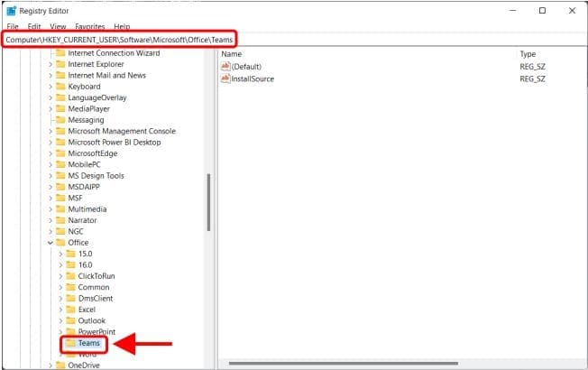Open the File menu
The height and width of the screenshot is (370, 588).
click(13, 27)
